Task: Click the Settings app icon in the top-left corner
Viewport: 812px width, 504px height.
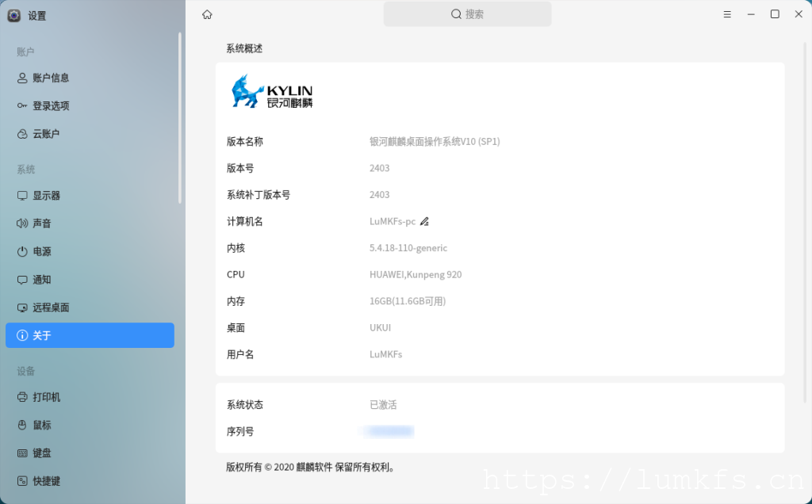Action: pyautogui.click(x=13, y=15)
